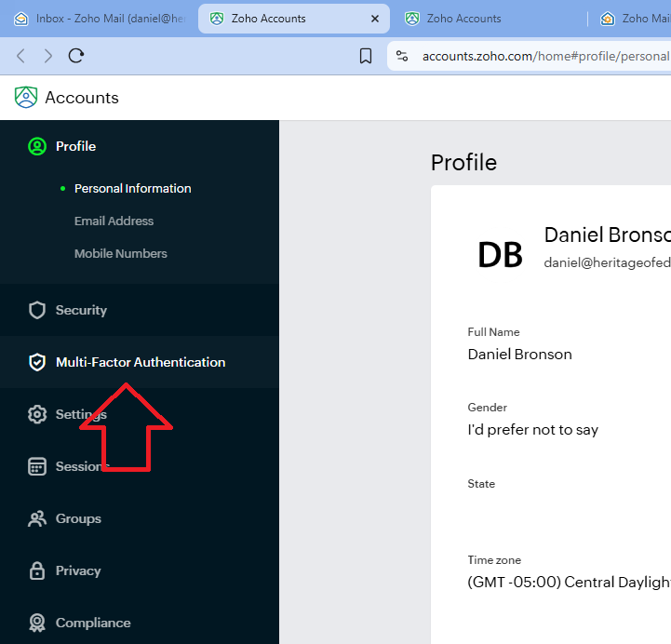This screenshot has height=644, width=671.
Task: Click the Daniel Bronson profile name heading
Action: tap(607, 235)
